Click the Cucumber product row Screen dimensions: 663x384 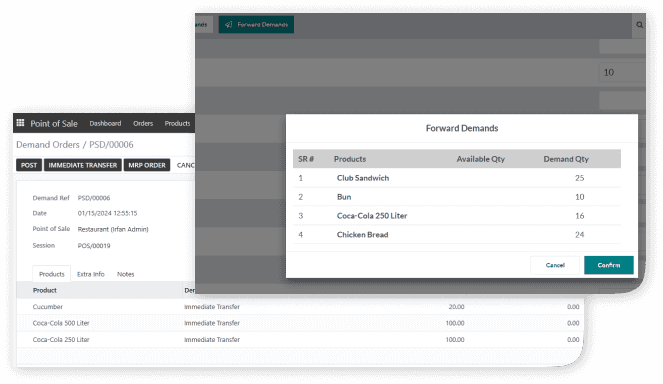300,307
